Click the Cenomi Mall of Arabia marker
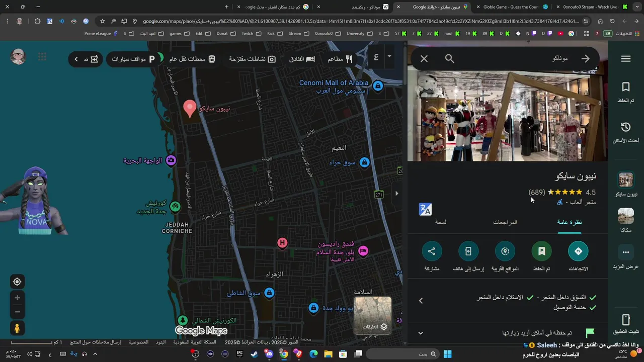This screenshot has height=362, width=644. tap(378, 86)
